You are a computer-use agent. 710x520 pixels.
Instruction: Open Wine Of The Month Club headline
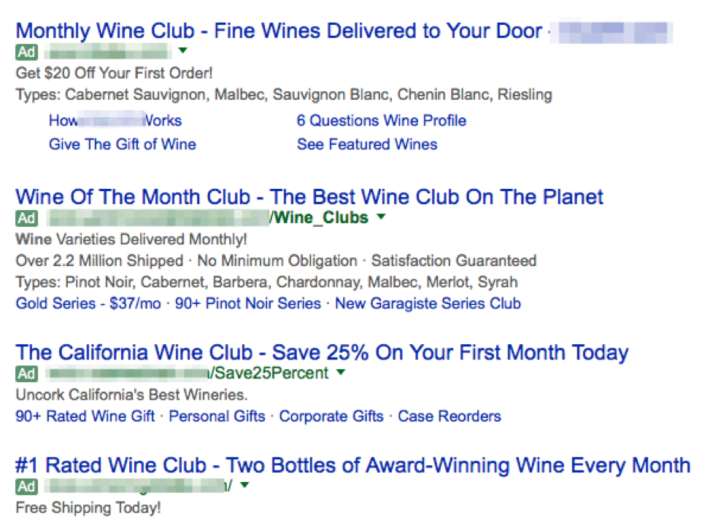click(x=309, y=197)
